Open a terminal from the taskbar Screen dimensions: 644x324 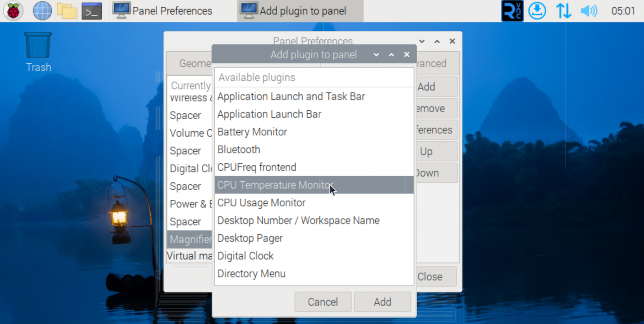pyautogui.click(x=92, y=11)
